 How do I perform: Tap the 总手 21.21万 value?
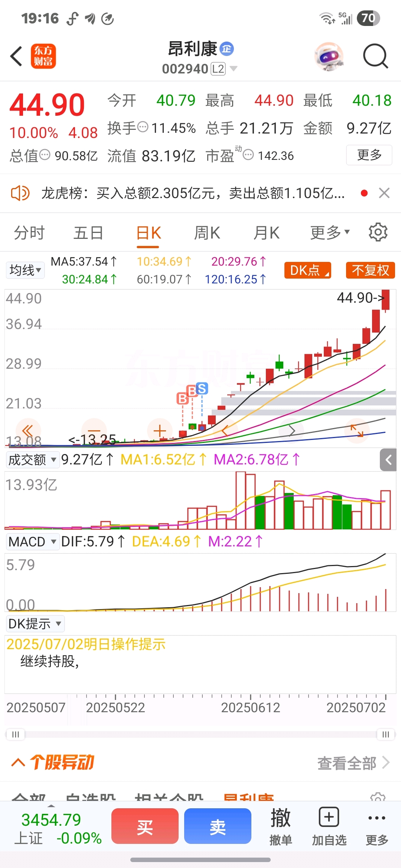[266, 128]
